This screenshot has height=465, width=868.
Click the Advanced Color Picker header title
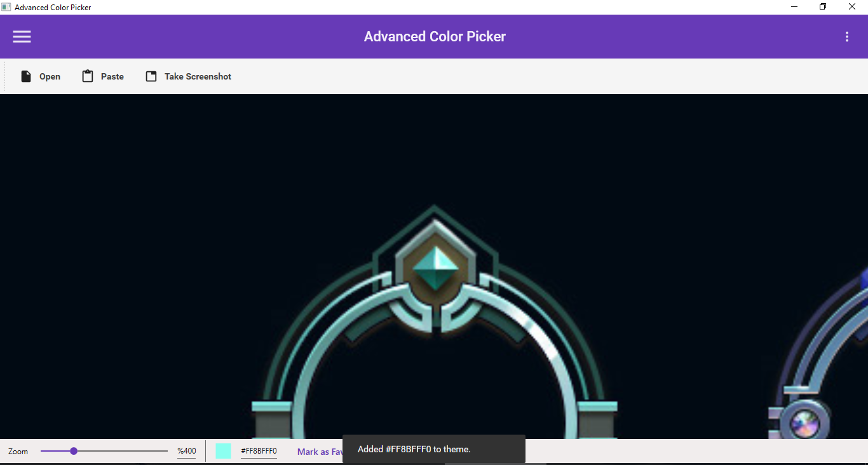[435, 36]
